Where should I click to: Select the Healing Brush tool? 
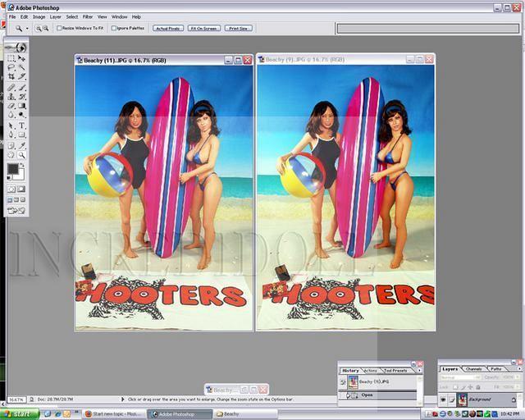(x=11, y=88)
